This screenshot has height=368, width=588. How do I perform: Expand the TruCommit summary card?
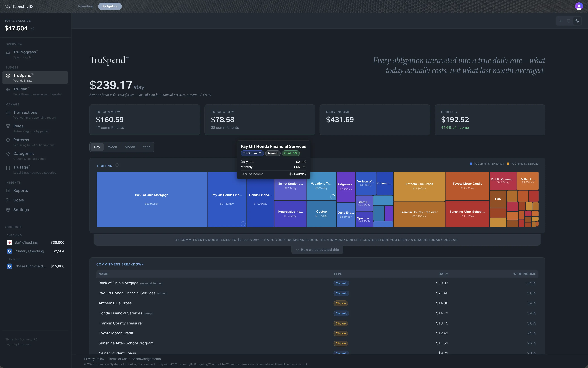145,120
